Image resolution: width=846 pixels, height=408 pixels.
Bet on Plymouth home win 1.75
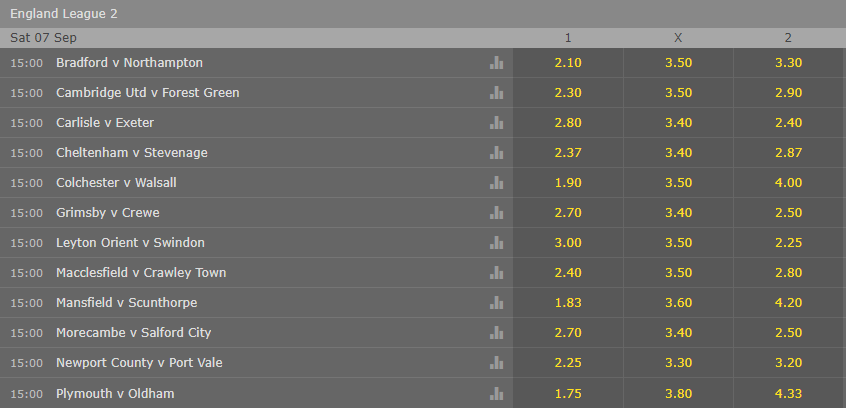coord(568,393)
